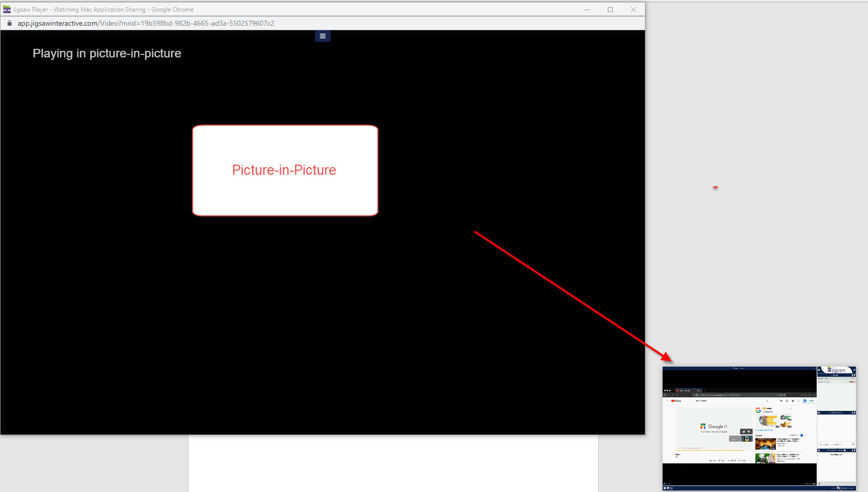The width and height of the screenshot is (868, 492).
Task: Close the Jigsaw Player window
Action: (x=633, y=9)
